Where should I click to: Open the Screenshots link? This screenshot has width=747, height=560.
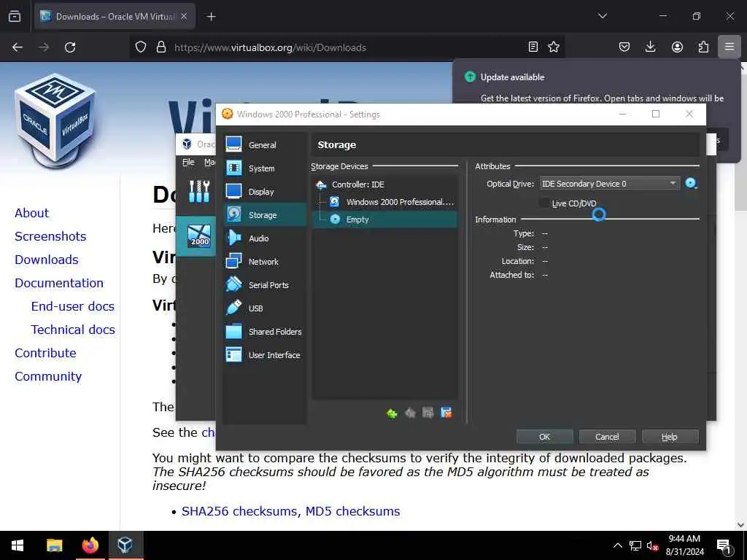pyautogui.click(x=50, y=236)
